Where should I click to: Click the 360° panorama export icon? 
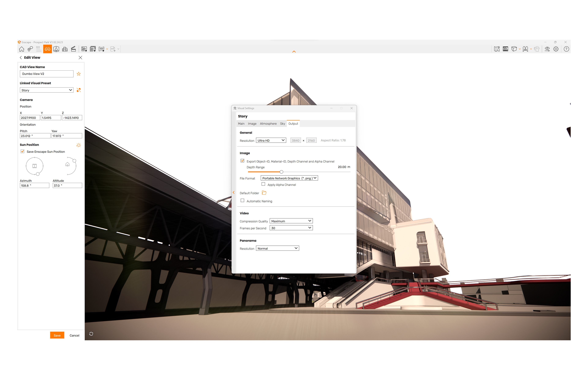(101, 49)
